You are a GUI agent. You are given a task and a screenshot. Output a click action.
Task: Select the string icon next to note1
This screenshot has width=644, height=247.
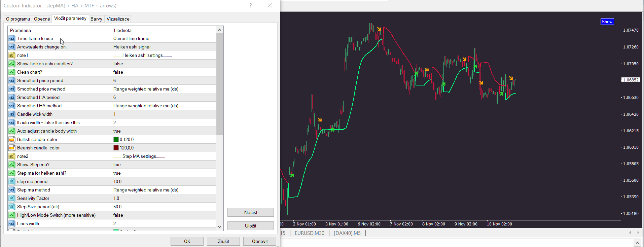click(12, 55)
